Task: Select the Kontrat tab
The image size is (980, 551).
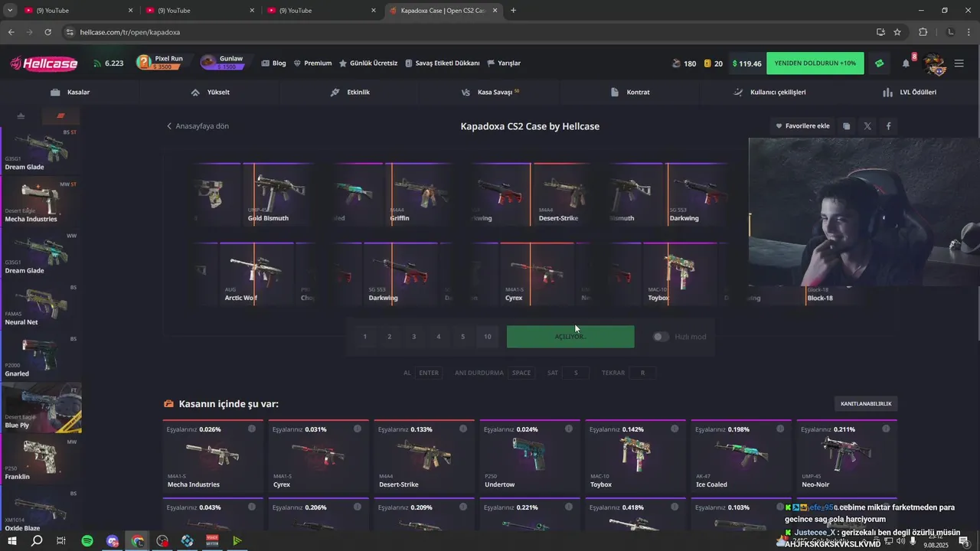Action: pos(630,92)
